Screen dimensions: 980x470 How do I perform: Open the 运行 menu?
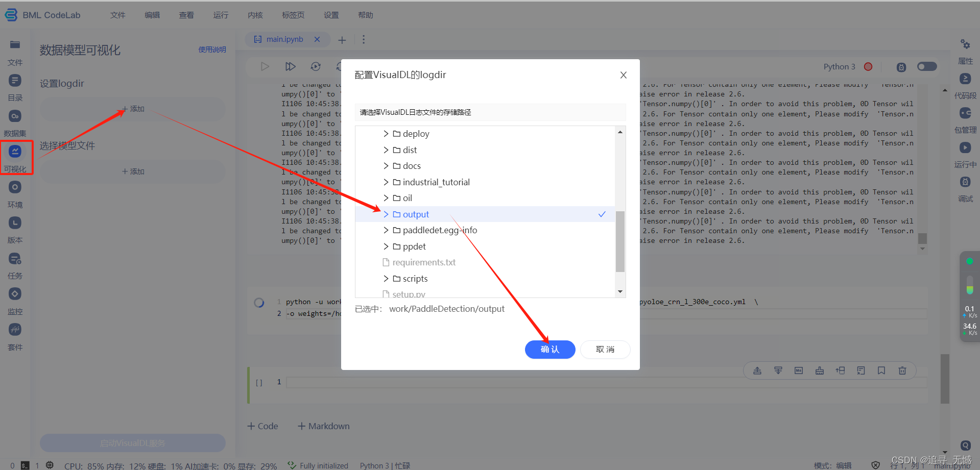[221, 15]
